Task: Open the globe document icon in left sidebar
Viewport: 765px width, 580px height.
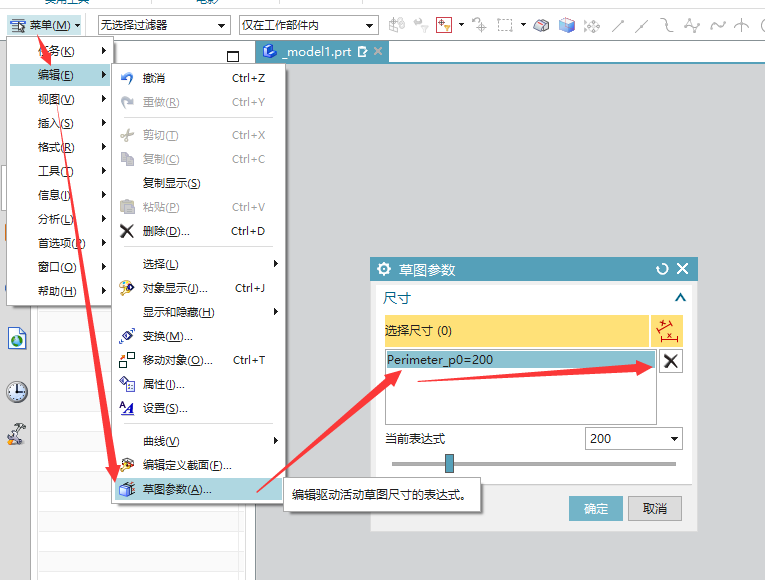Action: pos(17,340)
